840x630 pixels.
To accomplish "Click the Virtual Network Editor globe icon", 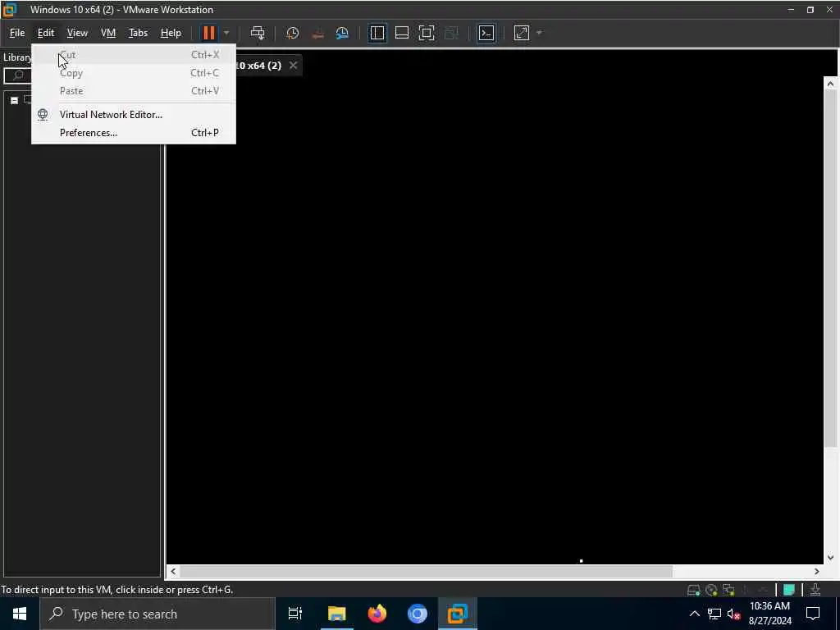I will click(x=43, y=115).
